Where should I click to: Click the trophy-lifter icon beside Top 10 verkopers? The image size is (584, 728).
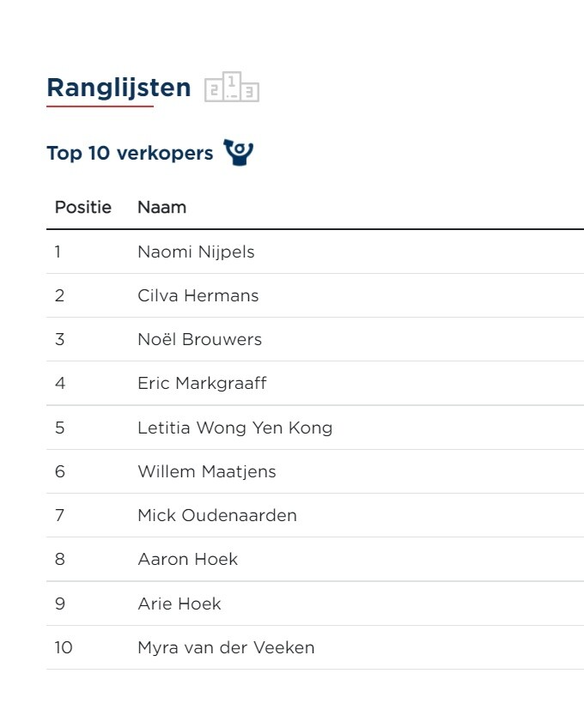(x=239, y=153)
